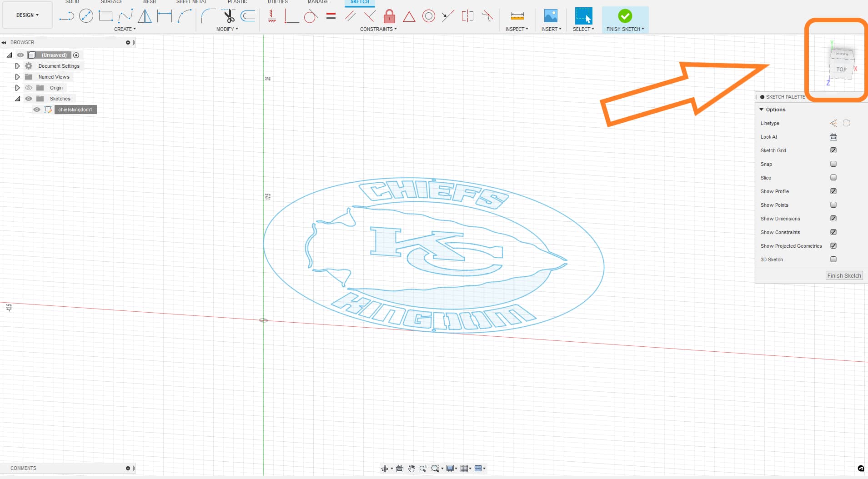Apply the Perpendicular constraint

[x=370, y=16]
